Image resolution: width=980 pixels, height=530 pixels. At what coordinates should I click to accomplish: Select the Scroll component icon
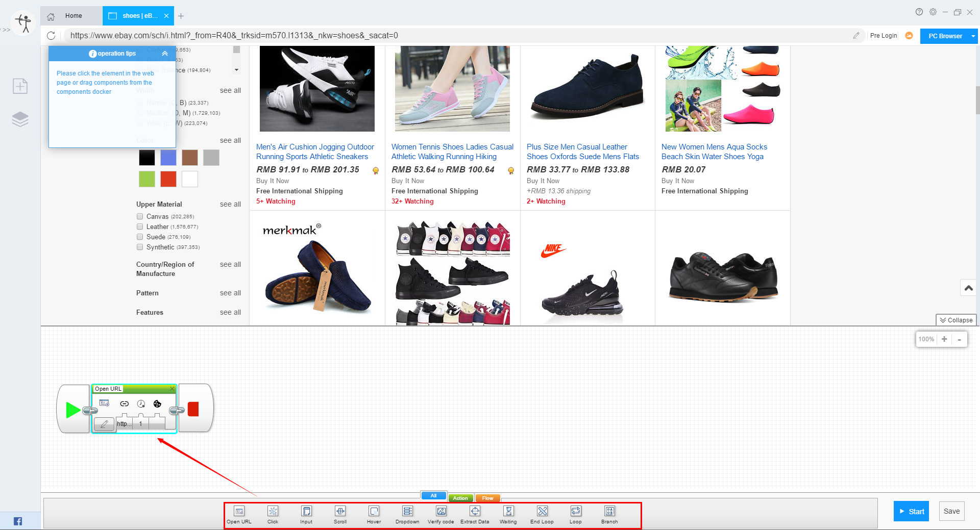point(340,512)
